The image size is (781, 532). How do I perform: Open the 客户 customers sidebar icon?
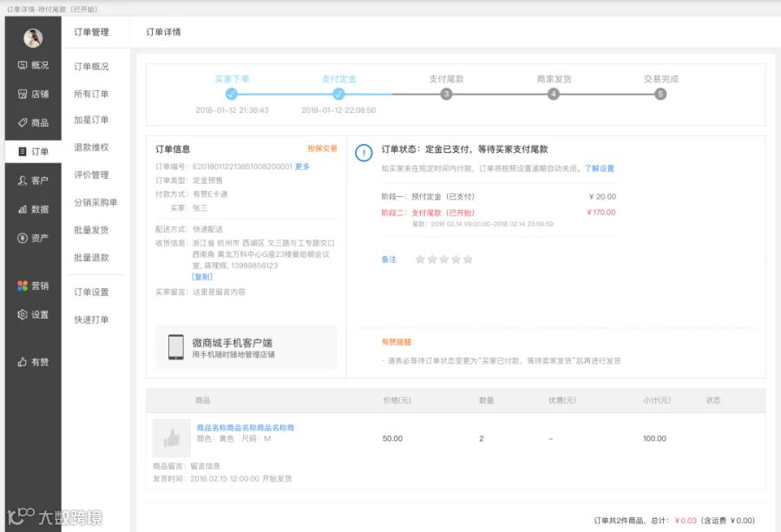23,181
